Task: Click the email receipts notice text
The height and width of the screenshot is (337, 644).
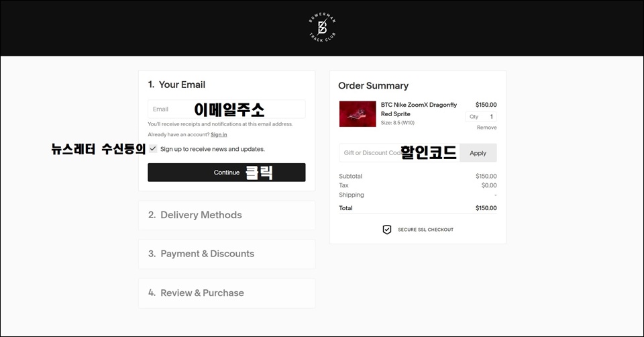Action: 220,124
